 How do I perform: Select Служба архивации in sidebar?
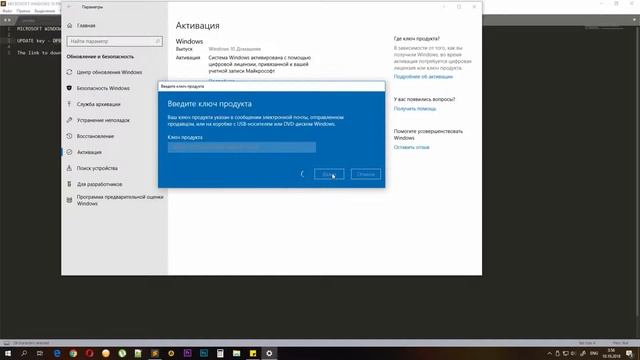pos(98,104)
